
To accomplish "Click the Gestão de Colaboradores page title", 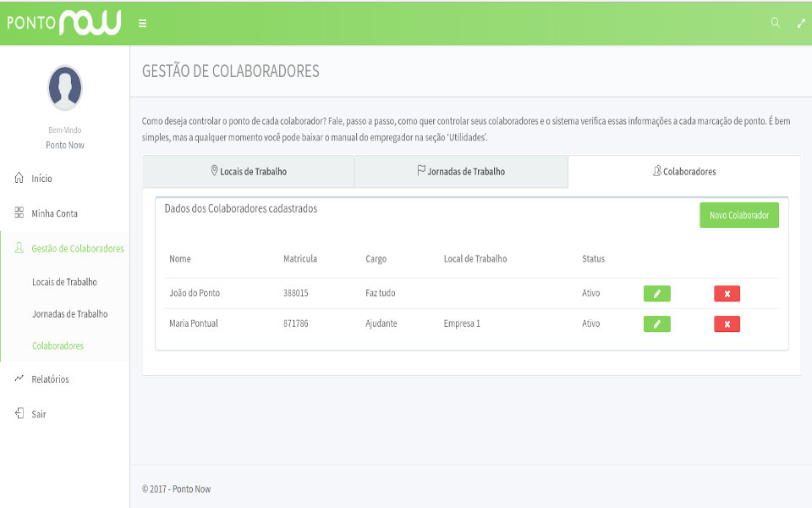I will pyautogui.click(x=230, y=71).
